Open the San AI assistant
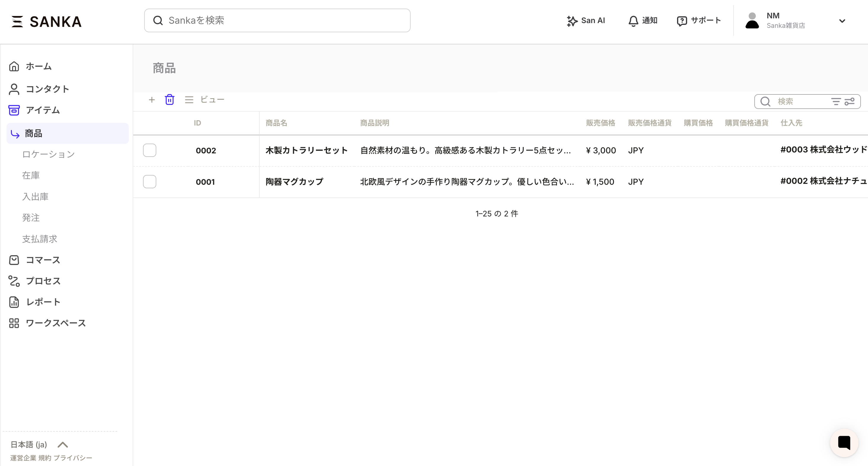This screenshot has height=466, width=868. [586, 20]
